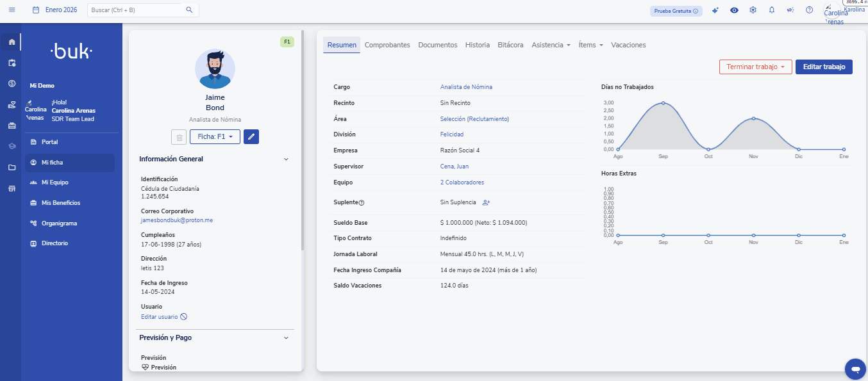Switch to the Comprobantes tab
The image size is (868, 381).
tap(387, 45)
